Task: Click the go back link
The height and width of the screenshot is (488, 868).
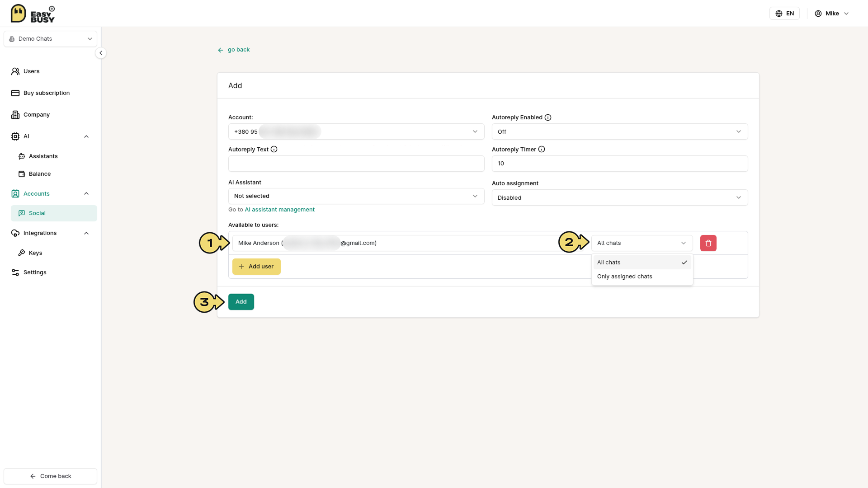Action: coord(233,50)
